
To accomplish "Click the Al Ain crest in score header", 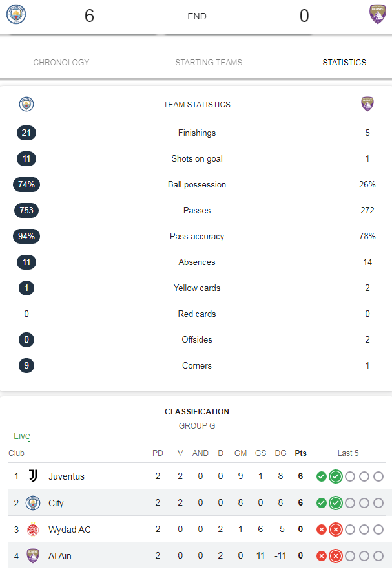I will pyautogui.click(x=377, y=14).
